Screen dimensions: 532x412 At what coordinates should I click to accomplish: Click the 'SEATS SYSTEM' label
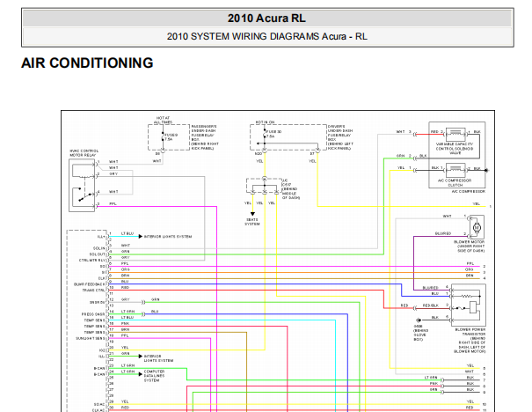252,222
